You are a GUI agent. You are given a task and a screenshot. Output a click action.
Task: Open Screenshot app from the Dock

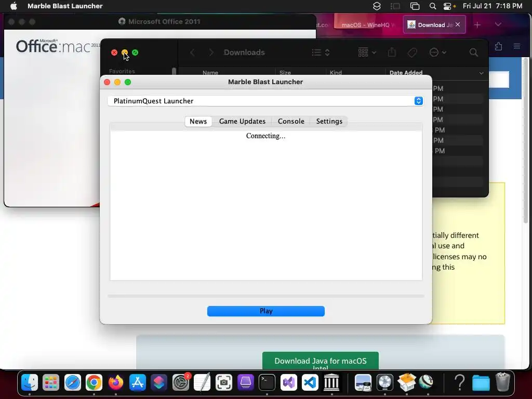coord(224,383)
